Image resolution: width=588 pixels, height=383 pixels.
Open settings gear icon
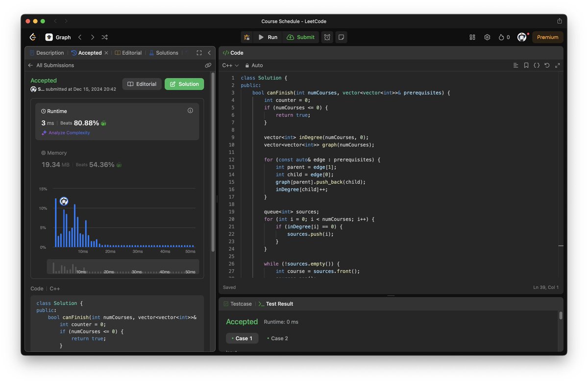coord(487,37)
